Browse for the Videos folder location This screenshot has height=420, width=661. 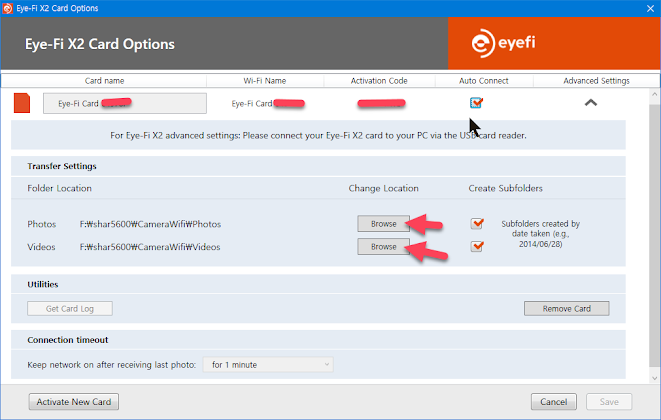coord(384,247)
